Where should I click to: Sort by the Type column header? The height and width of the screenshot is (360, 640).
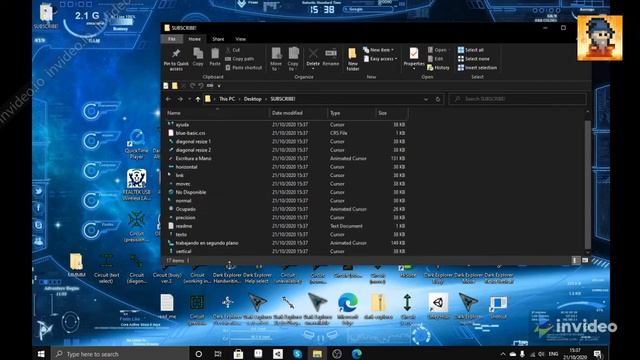(x=351, y=113)
